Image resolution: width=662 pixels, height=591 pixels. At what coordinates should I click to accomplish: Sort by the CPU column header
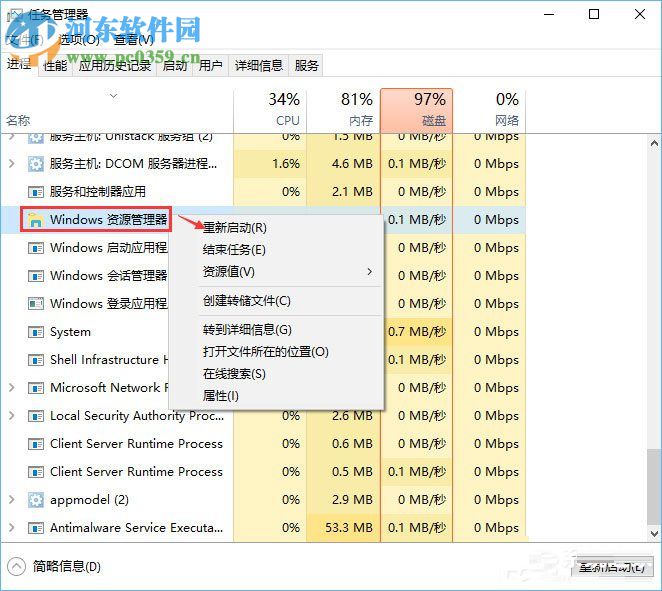(x=270, y=111)
